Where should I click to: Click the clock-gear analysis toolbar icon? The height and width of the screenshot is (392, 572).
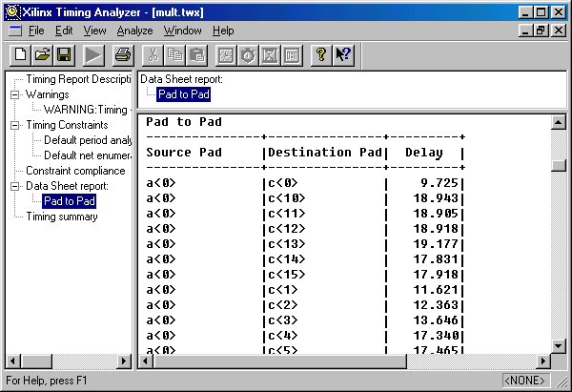(x=248, y=55)
